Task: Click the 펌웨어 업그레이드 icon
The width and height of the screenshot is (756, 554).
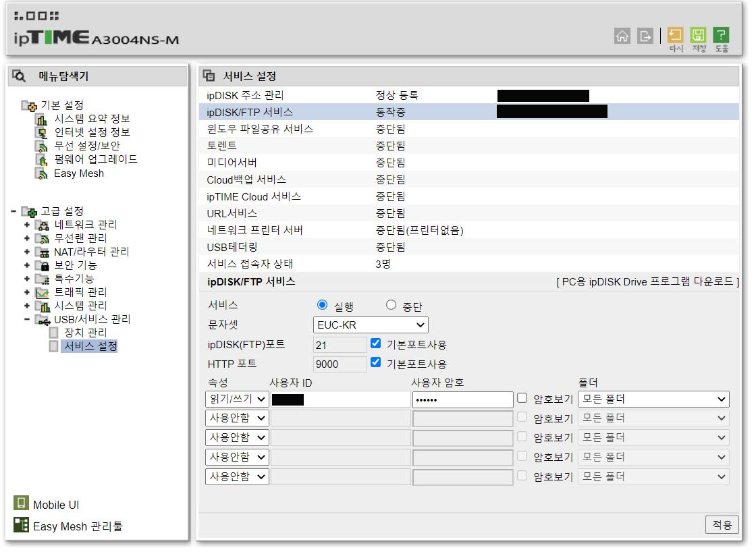Action: pyautogui.click(x=42, y=160)
